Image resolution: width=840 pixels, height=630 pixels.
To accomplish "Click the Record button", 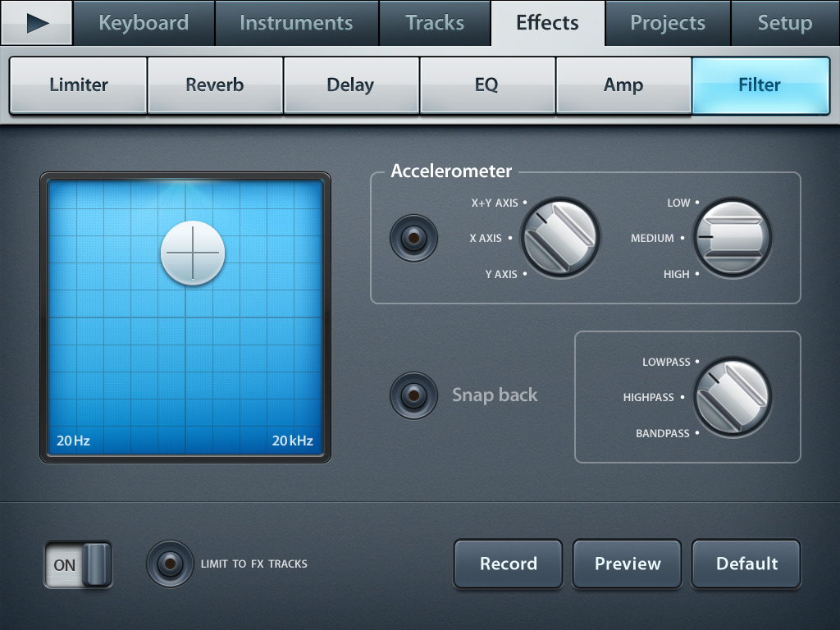I will (509, 564).
